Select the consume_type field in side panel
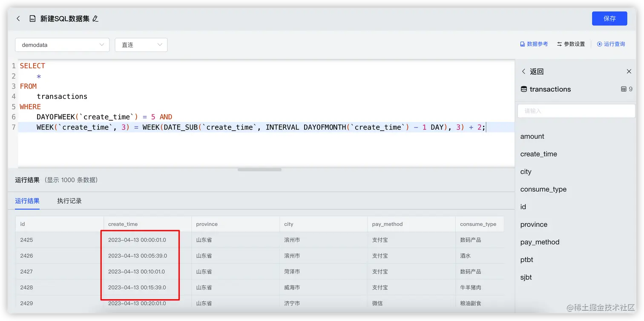The width and height of the screenshot is (644, 321). pyautogui.click(x=543, y=189)
